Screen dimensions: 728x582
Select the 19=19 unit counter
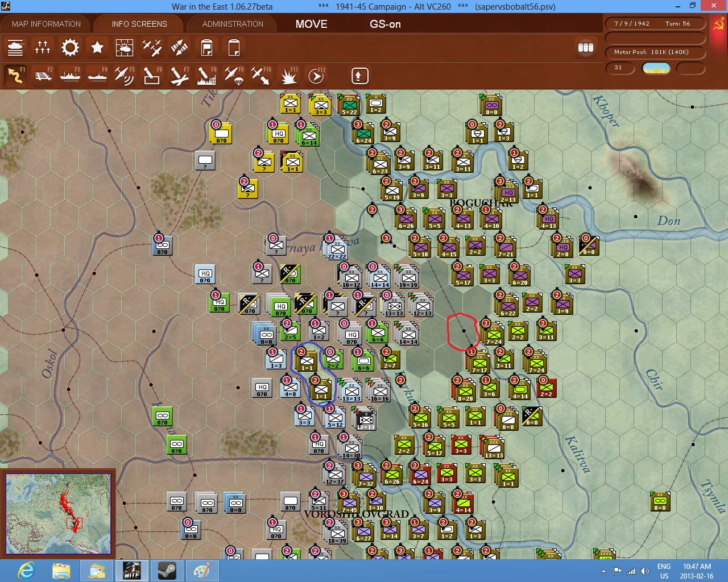click(x=408, y=277)
